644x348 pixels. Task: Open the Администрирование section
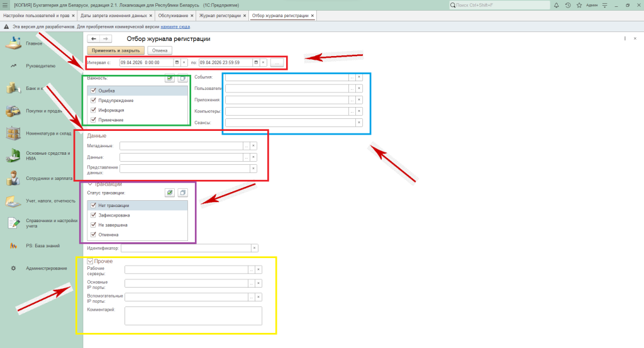tap(46, 269)
